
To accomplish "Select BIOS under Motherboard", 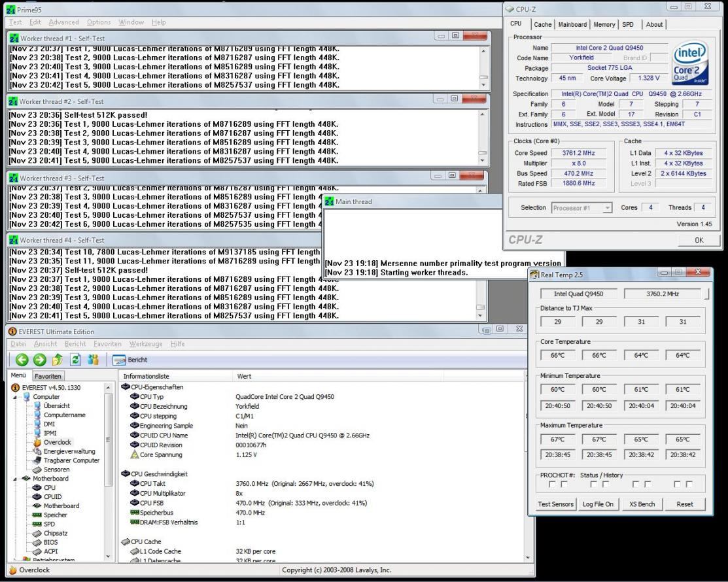I will [x=50, y=542].
